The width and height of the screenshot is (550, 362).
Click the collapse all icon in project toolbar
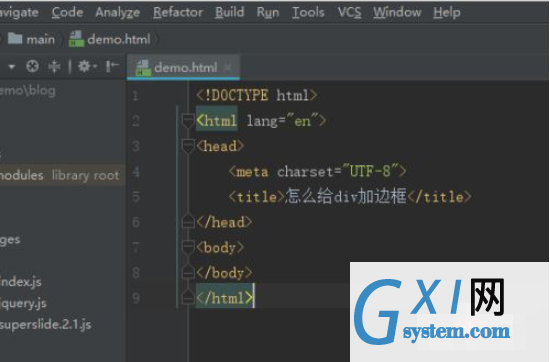54,66
